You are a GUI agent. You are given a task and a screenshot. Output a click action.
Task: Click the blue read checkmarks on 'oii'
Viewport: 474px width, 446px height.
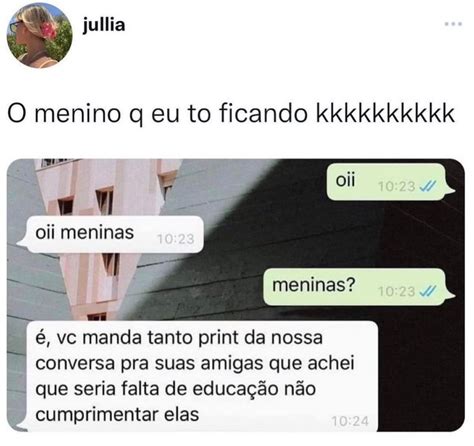tap(427, 187)
